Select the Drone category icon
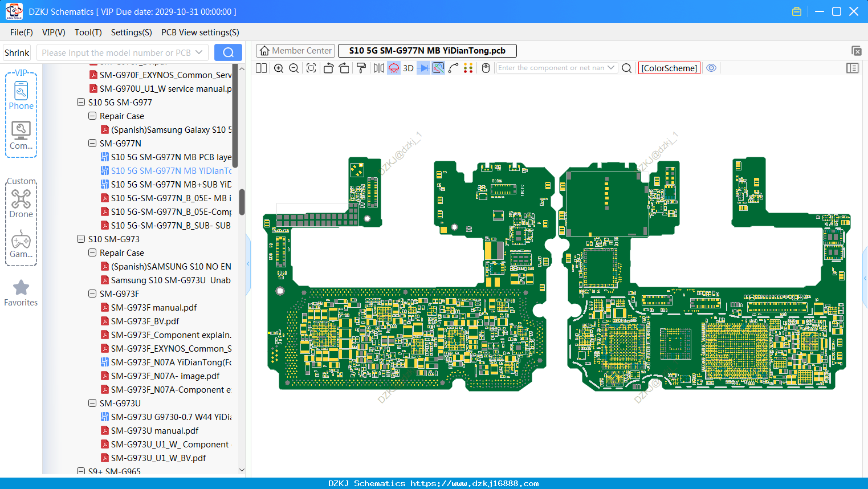 click(21, 203)
